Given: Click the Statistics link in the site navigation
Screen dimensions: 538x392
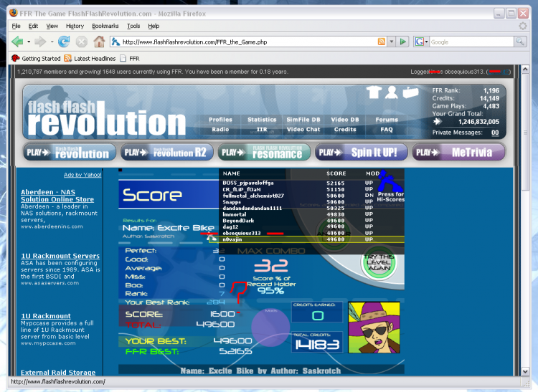Looking at the screenshot, I should [262, 120].
